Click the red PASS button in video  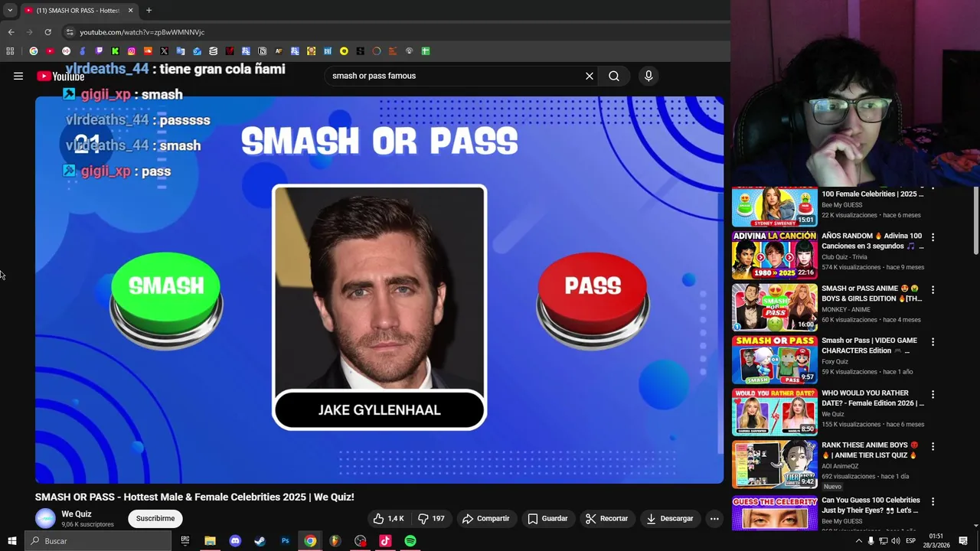tap(593, 298)
